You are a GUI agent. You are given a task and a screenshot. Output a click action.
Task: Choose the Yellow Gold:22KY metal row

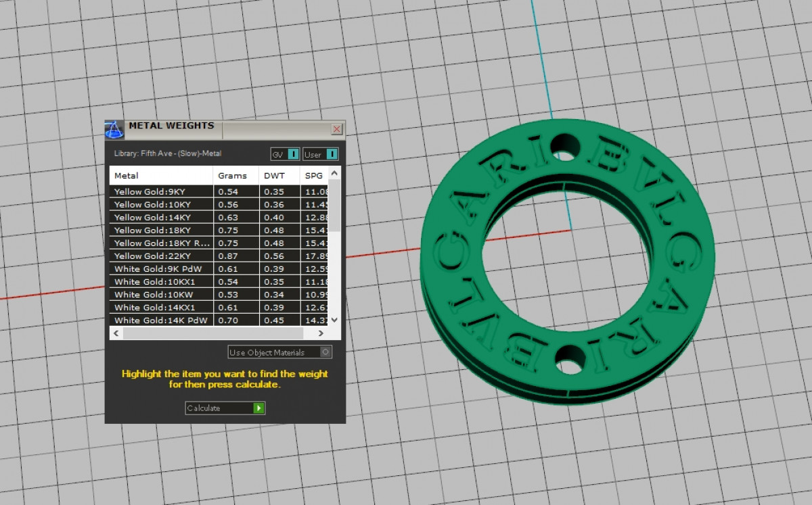coord(160,256)
